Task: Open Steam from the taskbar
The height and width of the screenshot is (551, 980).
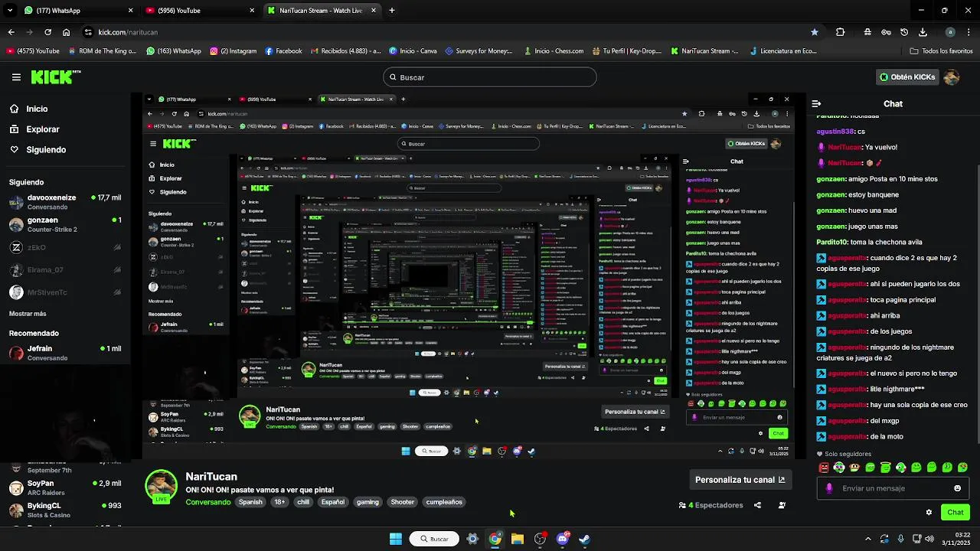Action: pyautogui.click(x=585, y=539)
